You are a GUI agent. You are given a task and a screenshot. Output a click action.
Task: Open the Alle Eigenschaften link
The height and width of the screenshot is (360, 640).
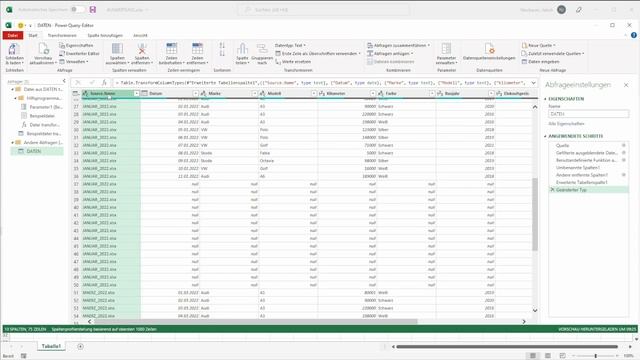tap(566, 124)
